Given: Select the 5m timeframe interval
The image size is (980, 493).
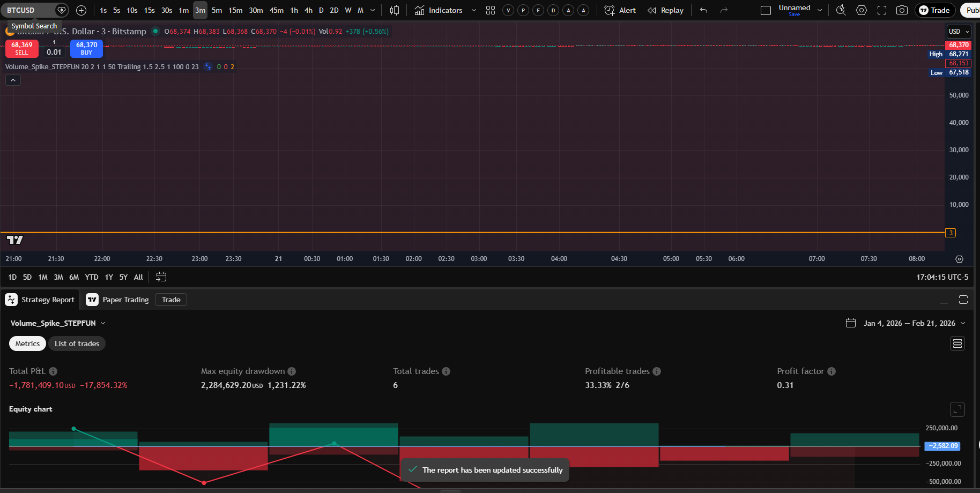Looking at the screenshot, I should coord(216,10).
